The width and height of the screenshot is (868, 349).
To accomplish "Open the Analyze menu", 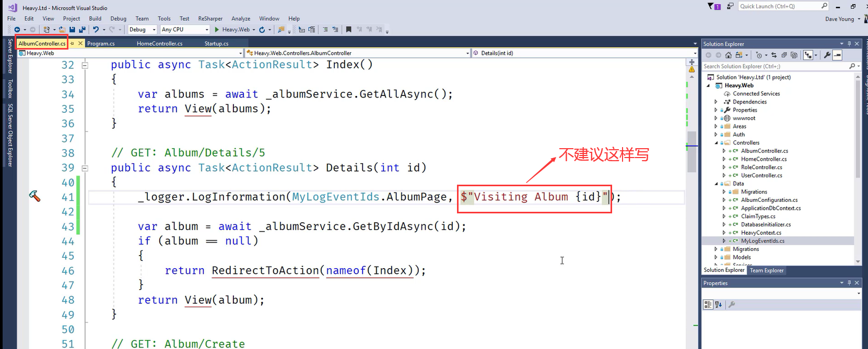I will tap(241, 18).
